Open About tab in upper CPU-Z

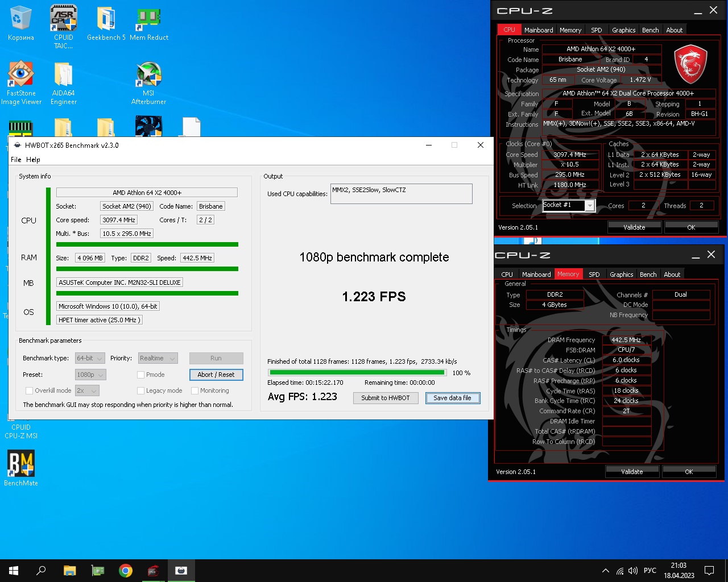(x=674, y=30)
